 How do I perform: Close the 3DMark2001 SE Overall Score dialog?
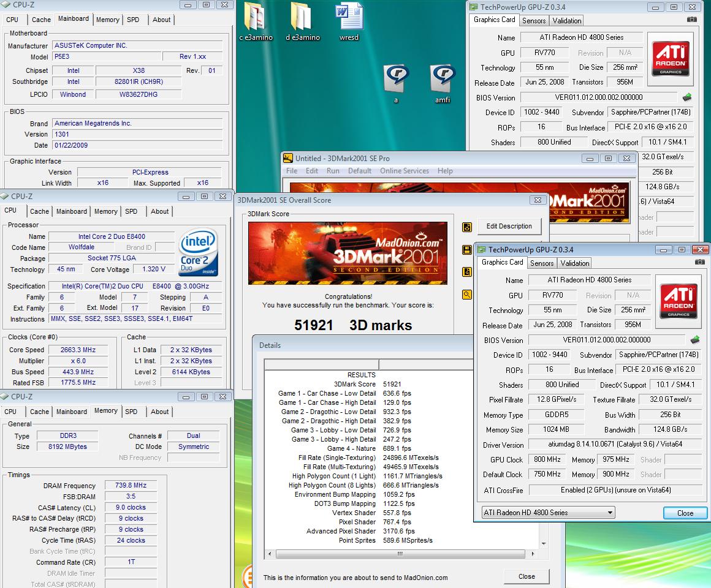coord(538,200)
